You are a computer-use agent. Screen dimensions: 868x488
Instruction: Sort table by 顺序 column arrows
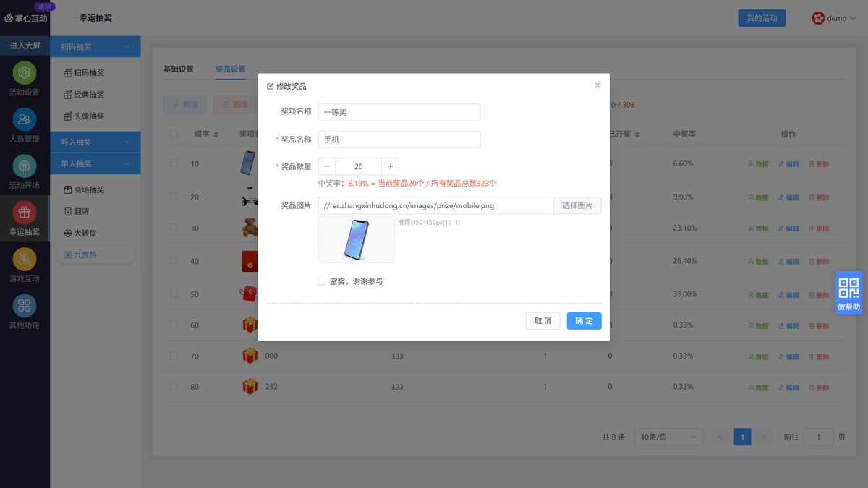tap(216, 134)
